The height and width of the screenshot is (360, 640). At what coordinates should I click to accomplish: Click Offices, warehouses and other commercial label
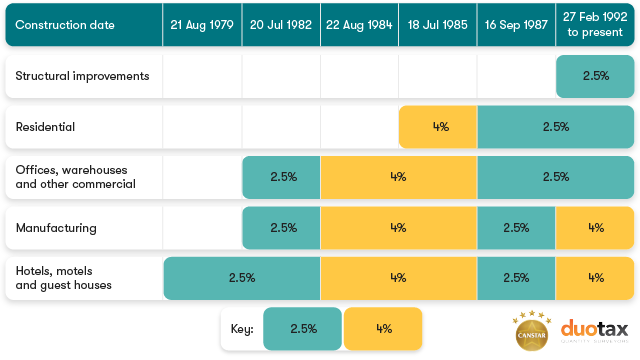click(x=76, y=177)
